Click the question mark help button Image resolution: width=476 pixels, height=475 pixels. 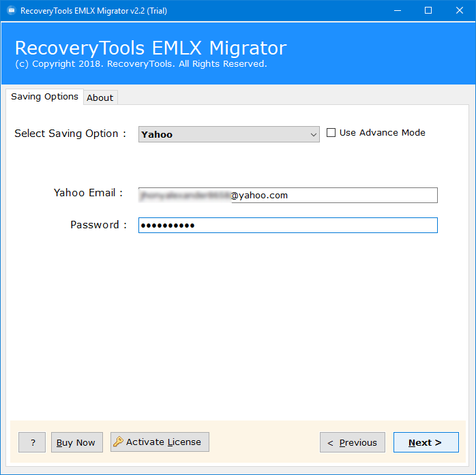[x=32, y=442]
